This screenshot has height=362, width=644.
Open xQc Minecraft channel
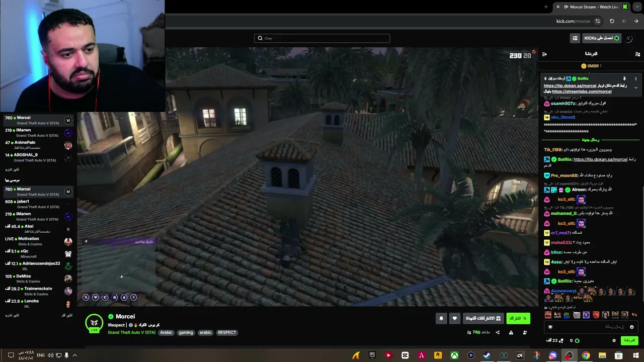tap(39, 254)
